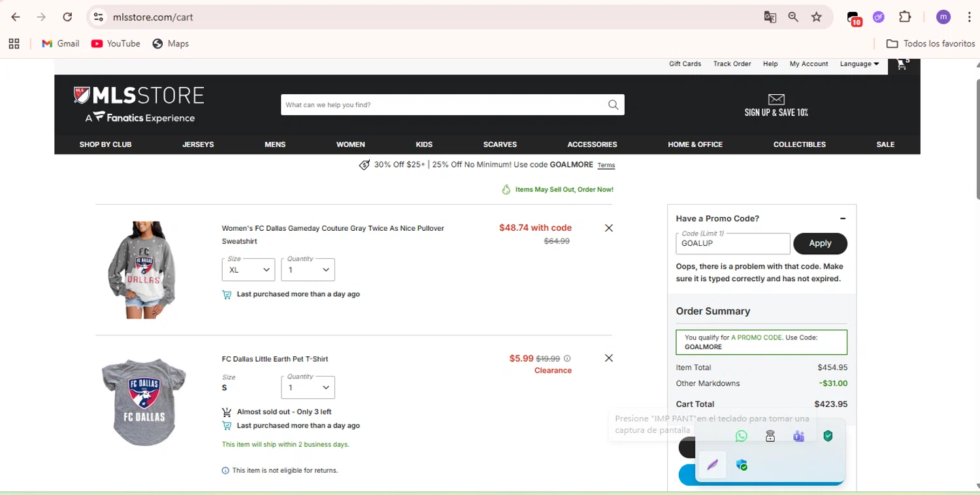Open the sweatshirt product thumbnail

click(x=143, y=269)
